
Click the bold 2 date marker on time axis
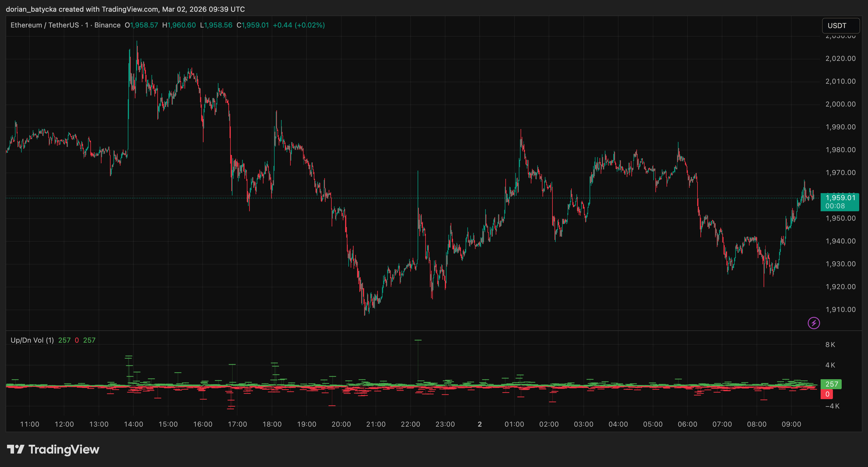(x=480, y=424)
